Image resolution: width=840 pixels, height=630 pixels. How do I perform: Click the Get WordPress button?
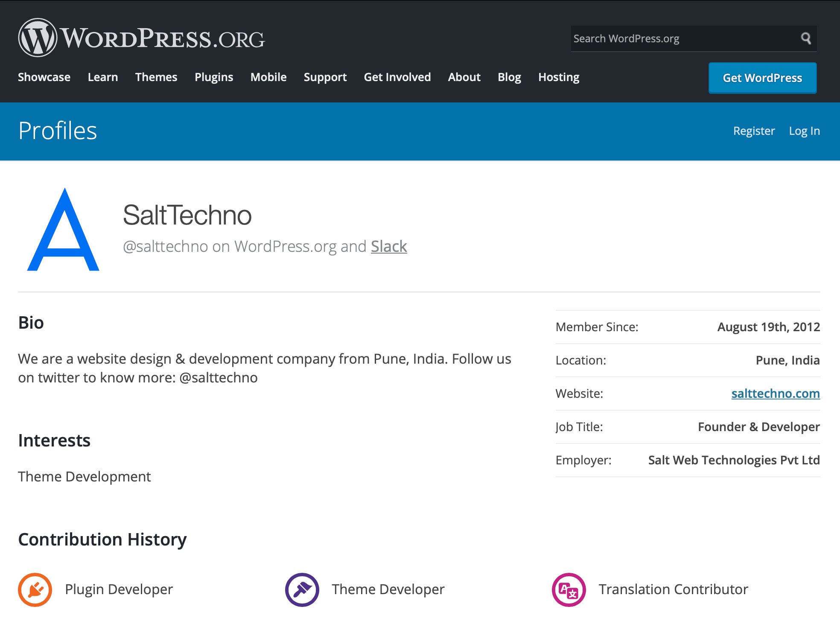[762, 78]
